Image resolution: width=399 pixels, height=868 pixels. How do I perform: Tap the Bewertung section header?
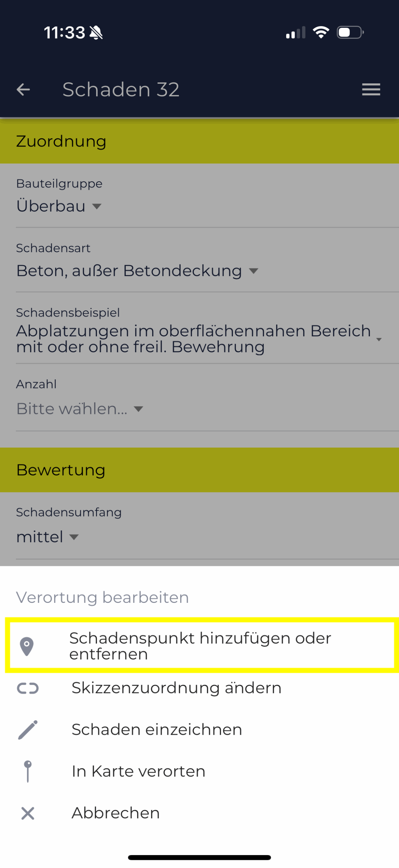point(199,470)
